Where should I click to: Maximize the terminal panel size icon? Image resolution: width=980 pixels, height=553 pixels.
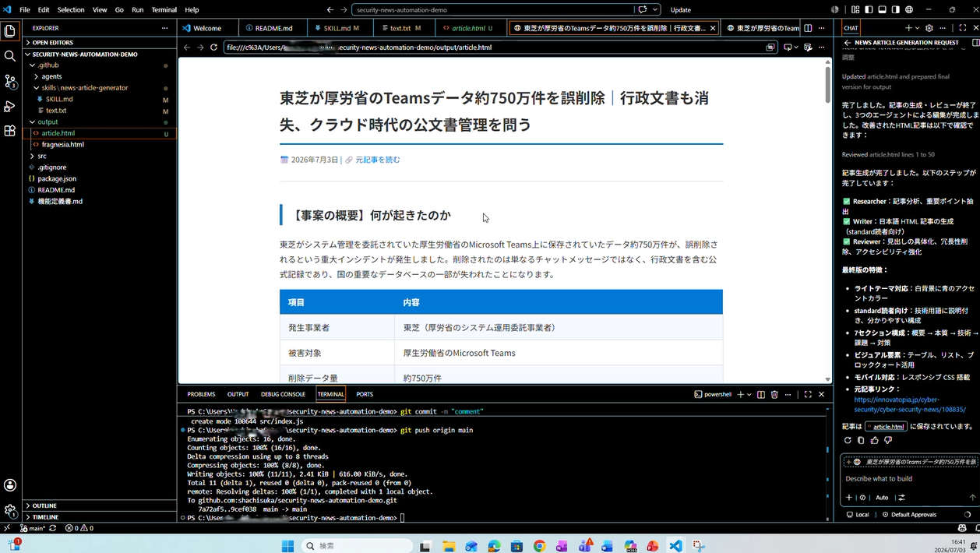coord(808,395)
